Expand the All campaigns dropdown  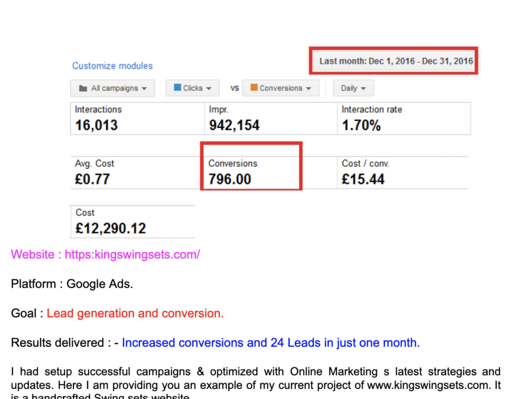113,88
